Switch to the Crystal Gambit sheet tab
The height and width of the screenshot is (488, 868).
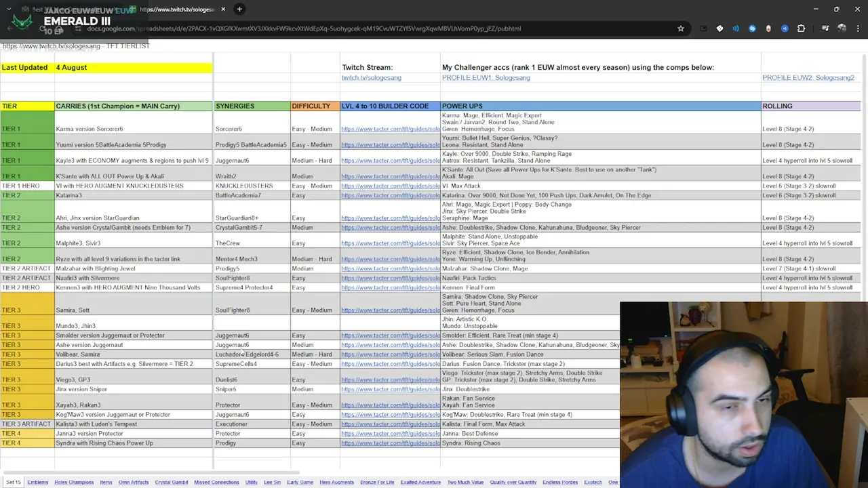pos(172,482)
